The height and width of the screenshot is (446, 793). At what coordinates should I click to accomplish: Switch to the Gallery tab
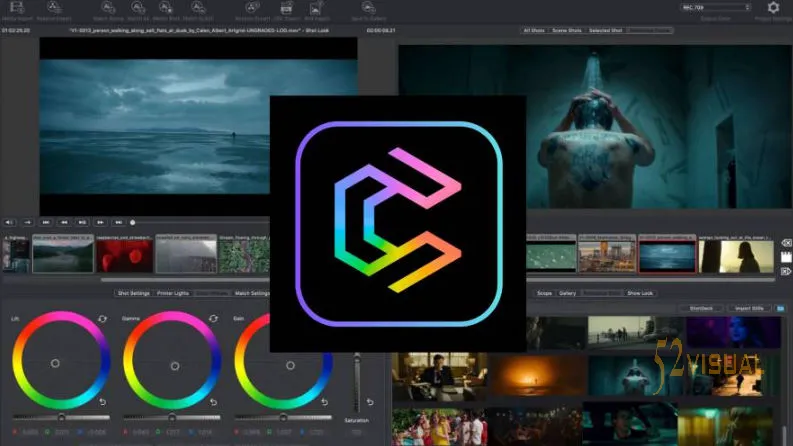[567, 293]
